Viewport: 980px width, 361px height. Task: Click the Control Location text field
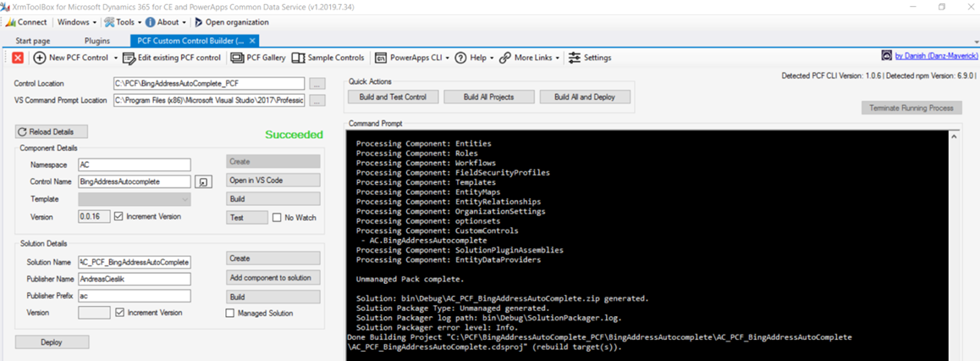click(209, 83)
